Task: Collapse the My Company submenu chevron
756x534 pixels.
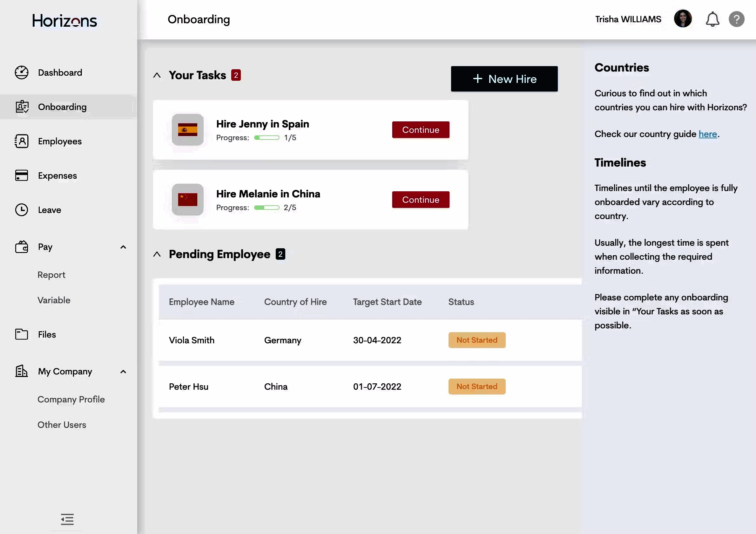Action: tap(123, 372)
